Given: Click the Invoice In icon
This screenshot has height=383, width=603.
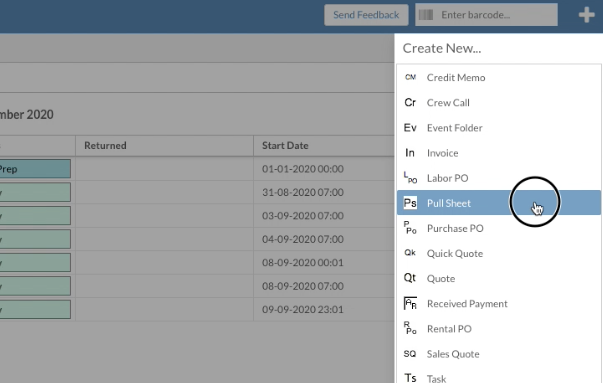Looking at the screenshot, I should point(410,153).
